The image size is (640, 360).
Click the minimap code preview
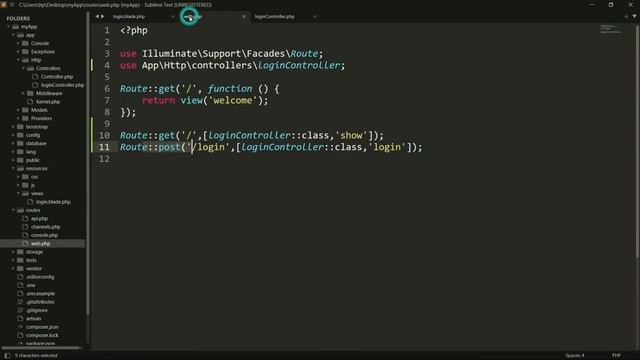pos(611,29)
